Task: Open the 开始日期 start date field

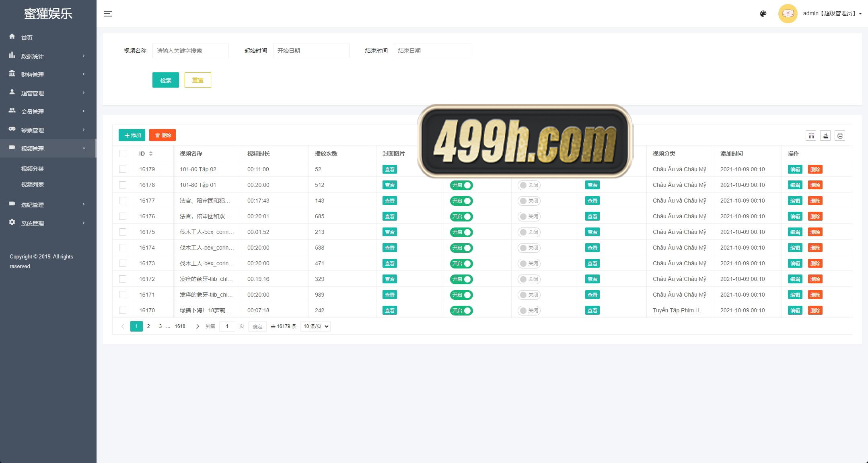Action: (x=311, y=51)
